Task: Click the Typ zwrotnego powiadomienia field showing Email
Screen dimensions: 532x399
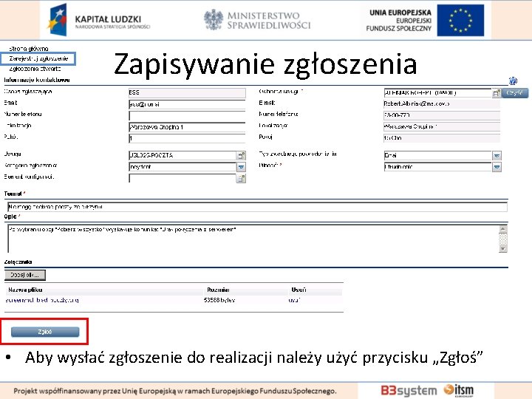Action: (x=437, y=155)
